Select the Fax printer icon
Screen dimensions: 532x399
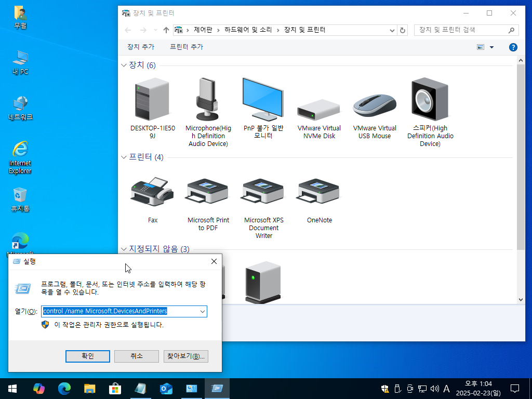[x=152, y=199]
